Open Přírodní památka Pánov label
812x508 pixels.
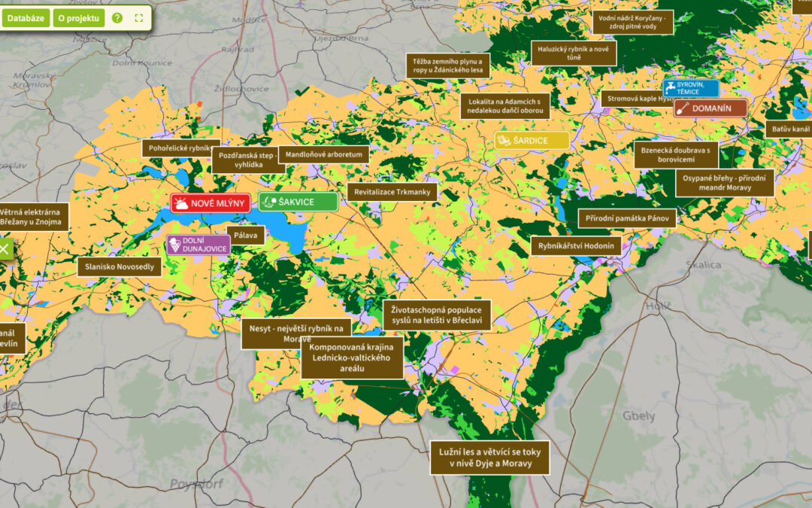(627, 218)
